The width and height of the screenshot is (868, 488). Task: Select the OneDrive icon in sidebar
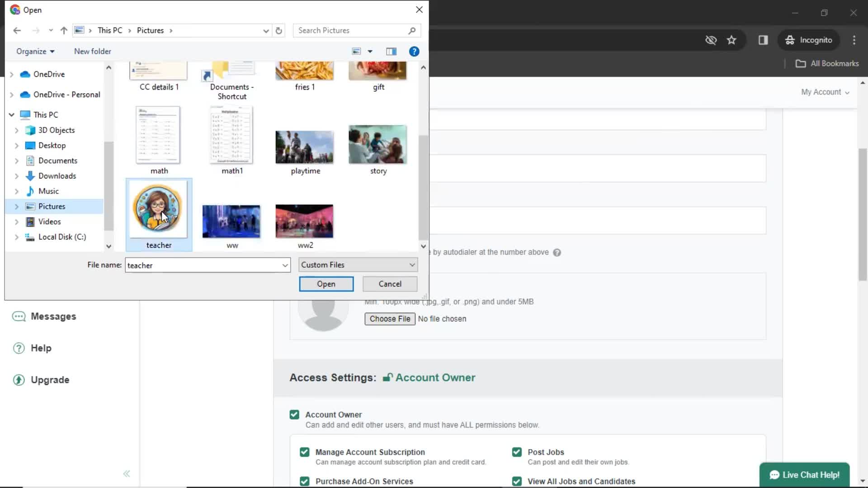(x=26, y=73)
